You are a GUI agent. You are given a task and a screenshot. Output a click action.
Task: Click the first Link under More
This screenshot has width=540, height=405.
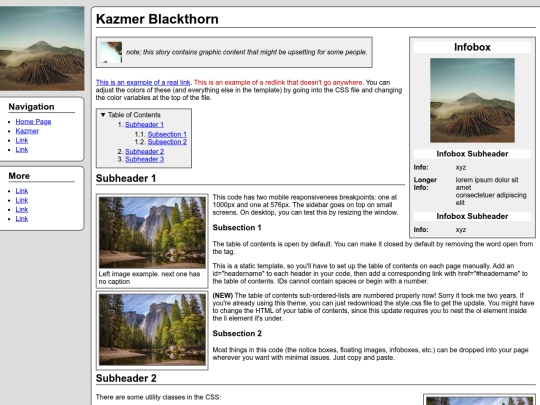(x=22, y=191)
